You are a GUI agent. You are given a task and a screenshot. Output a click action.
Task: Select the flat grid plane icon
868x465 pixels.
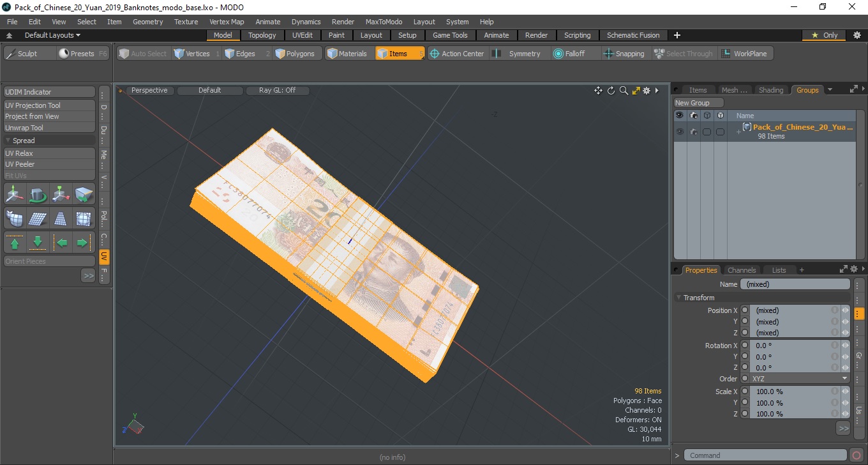tap(38, 218)
